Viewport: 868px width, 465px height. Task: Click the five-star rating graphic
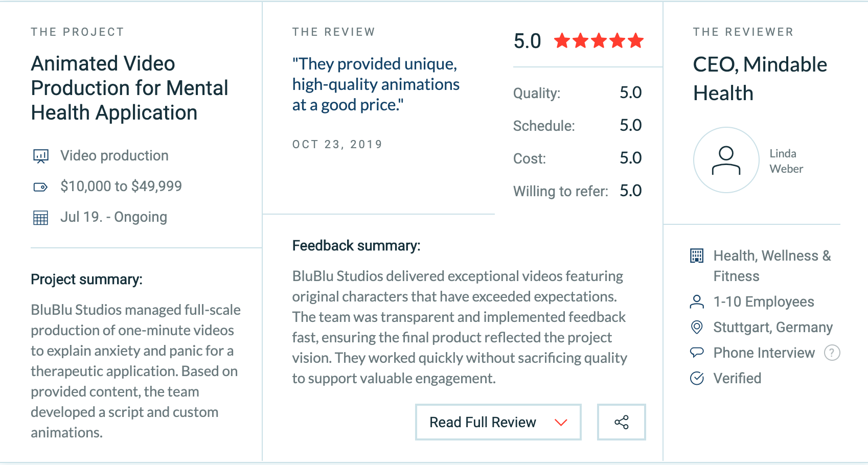599,40
